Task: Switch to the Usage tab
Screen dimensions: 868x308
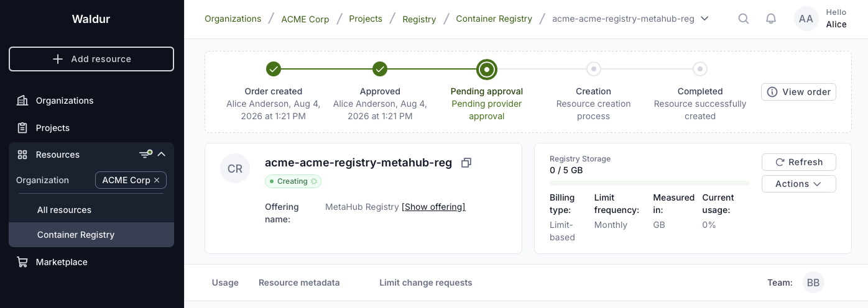Action: [225, 283]
